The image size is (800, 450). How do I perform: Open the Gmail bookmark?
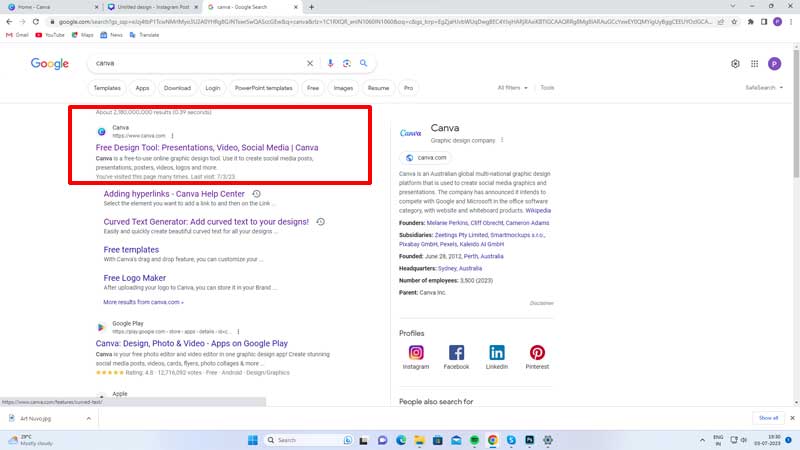pyautogui.click(x=17, y=35)
